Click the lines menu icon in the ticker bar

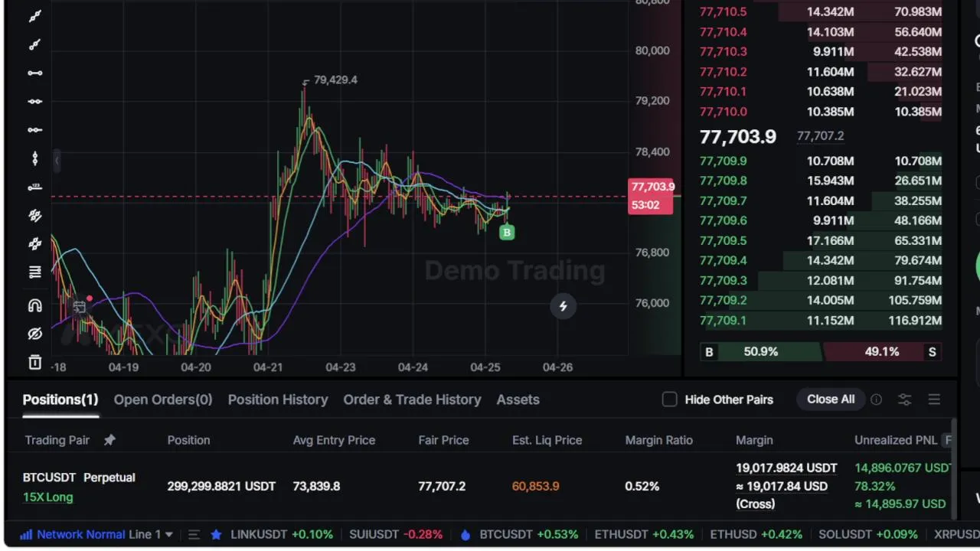[194, 534]
